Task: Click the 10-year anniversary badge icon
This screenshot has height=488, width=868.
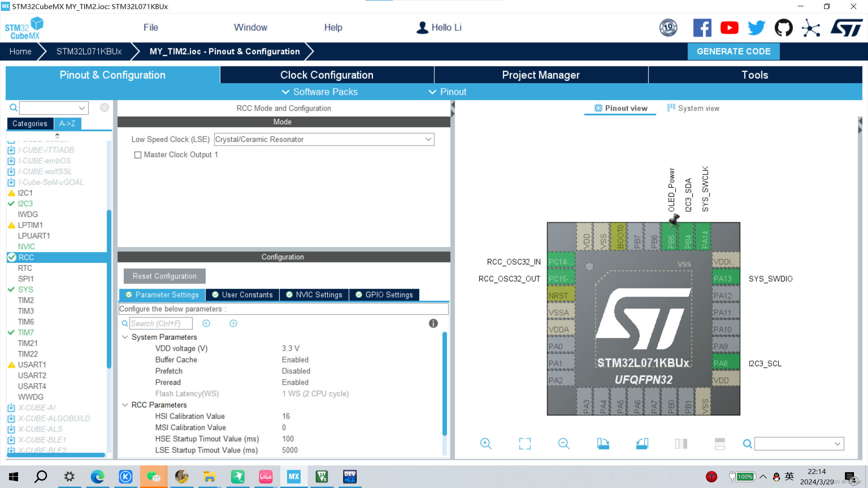Action: coord(668,28)
